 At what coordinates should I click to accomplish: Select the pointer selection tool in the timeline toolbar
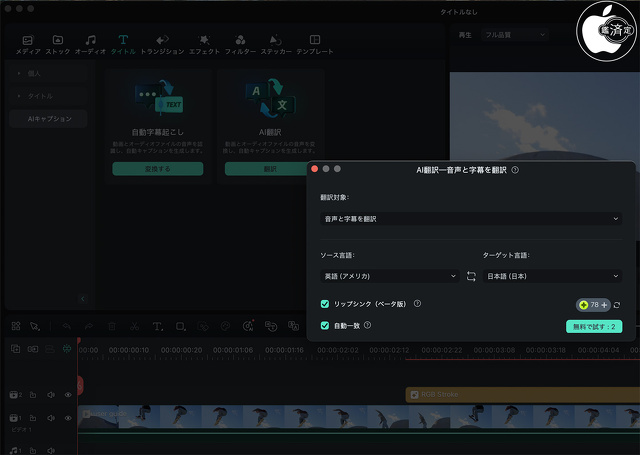click(35, 326)
